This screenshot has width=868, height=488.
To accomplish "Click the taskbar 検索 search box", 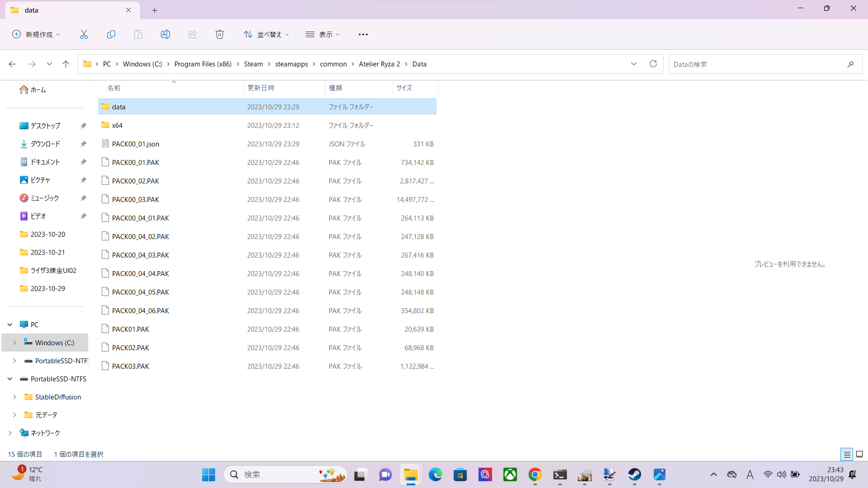I will pos(285,474).
